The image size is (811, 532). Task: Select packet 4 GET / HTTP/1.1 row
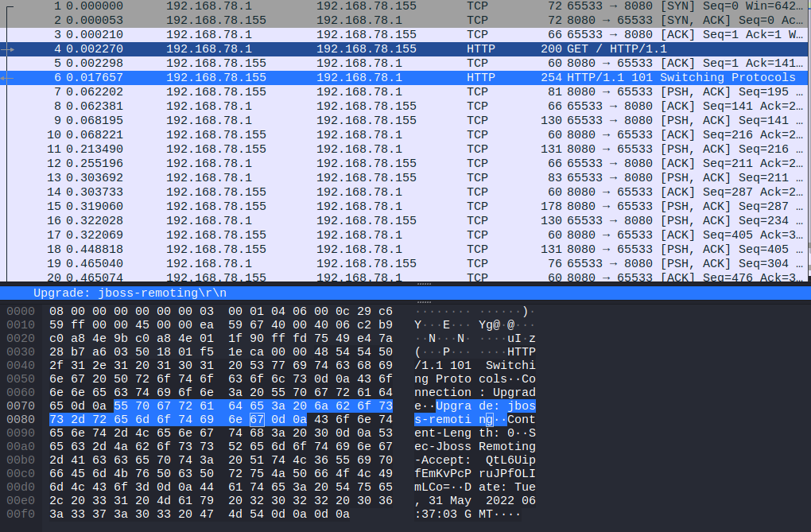[x=398, y=49]
